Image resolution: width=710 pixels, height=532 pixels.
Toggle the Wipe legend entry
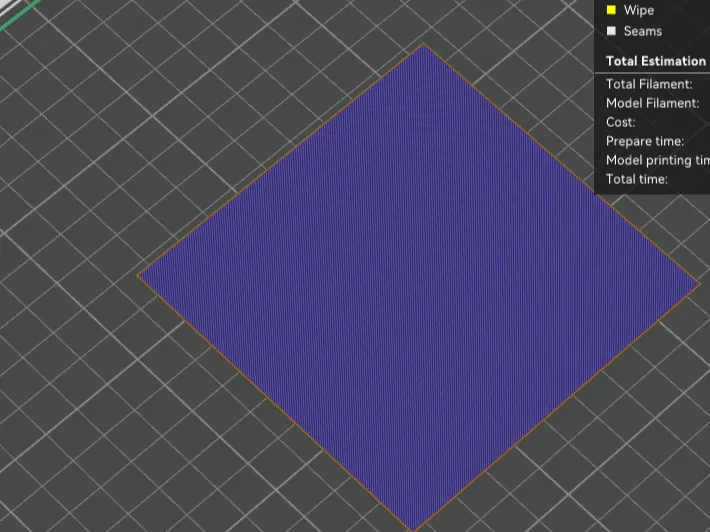[x=638, y=10]
